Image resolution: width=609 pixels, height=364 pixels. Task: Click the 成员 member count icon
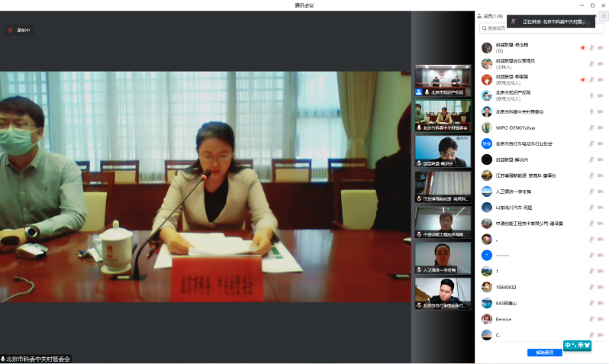(479, 16)
